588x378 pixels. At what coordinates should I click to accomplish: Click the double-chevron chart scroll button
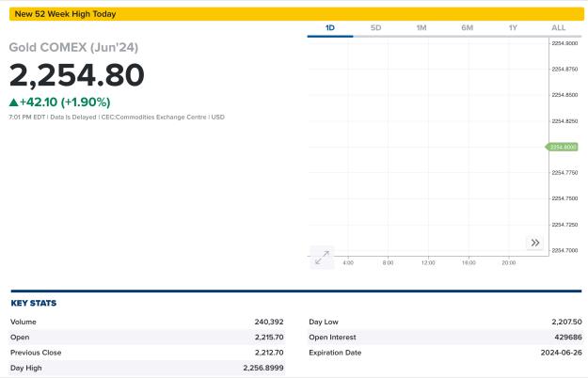pyautogui.click(x=535, y=243)
